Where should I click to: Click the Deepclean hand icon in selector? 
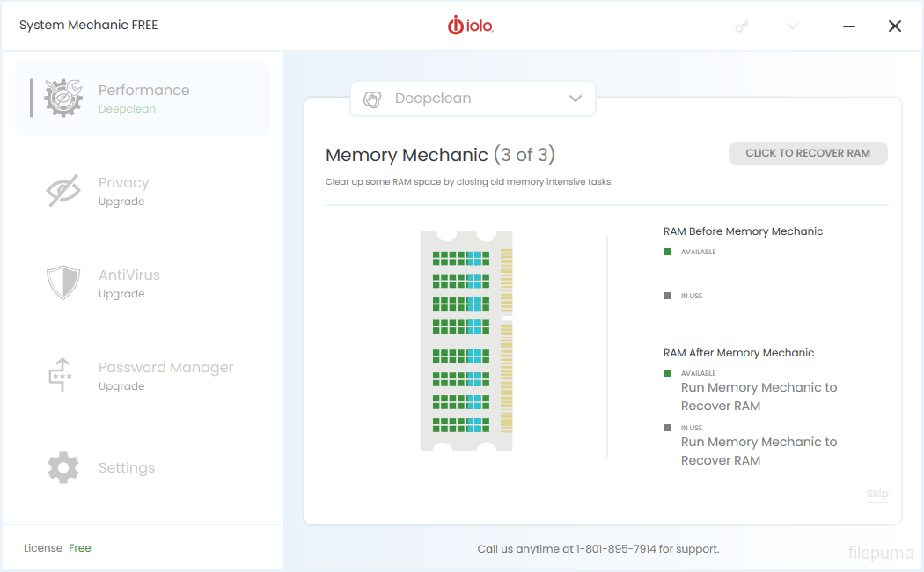tap(372, 99)
